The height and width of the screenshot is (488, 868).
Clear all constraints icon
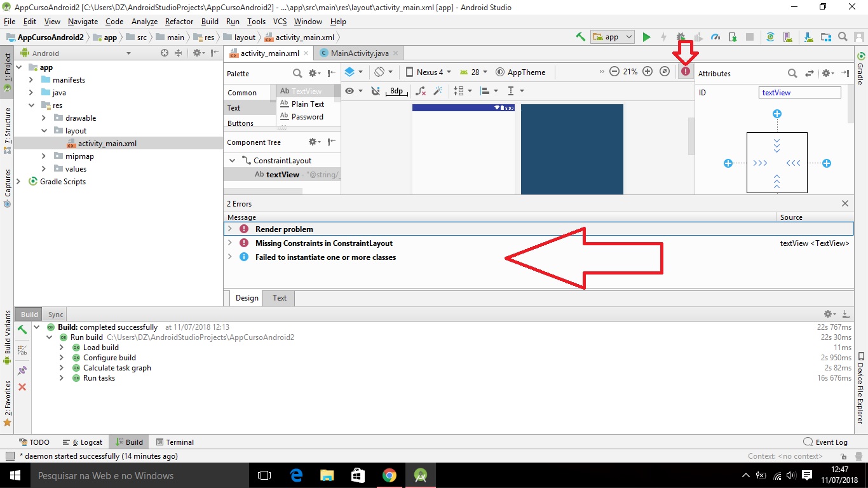click(421, 91)
